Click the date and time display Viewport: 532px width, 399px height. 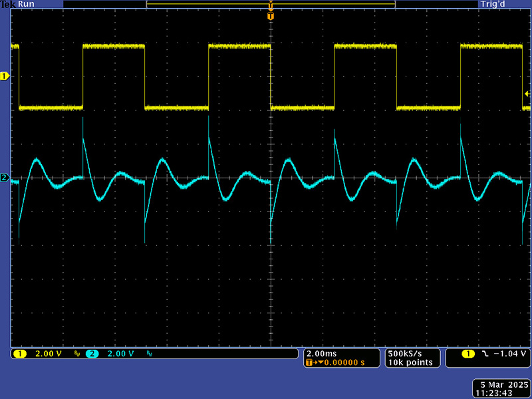click(500, 389)
